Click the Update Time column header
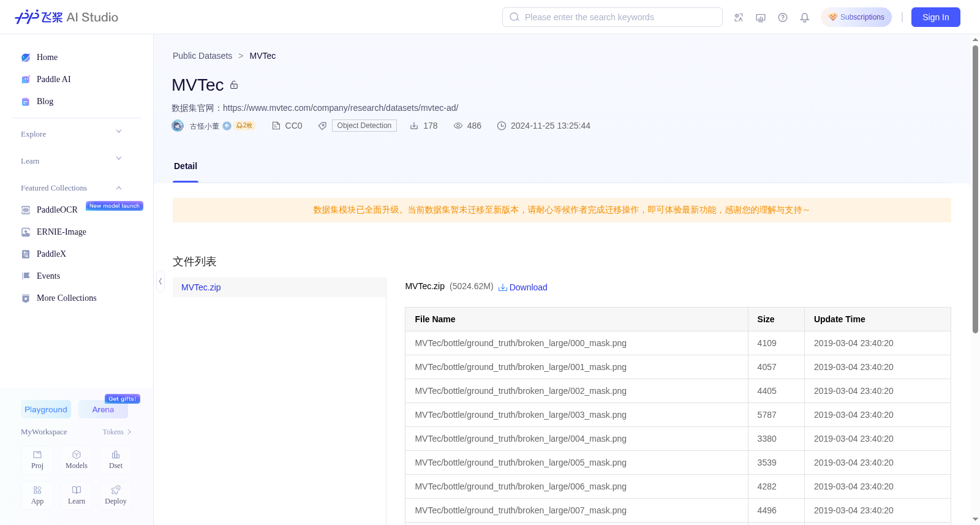 coord(878,319)
